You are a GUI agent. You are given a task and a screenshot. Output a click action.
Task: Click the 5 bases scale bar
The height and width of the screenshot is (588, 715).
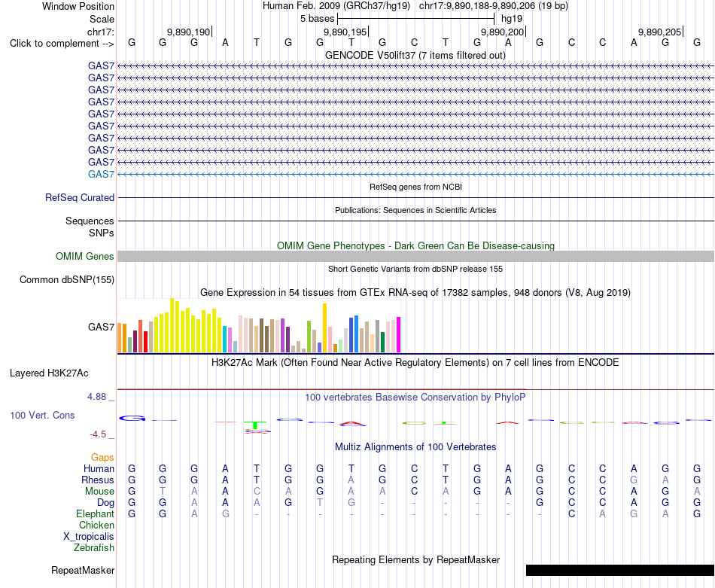[x=416, y=19]
